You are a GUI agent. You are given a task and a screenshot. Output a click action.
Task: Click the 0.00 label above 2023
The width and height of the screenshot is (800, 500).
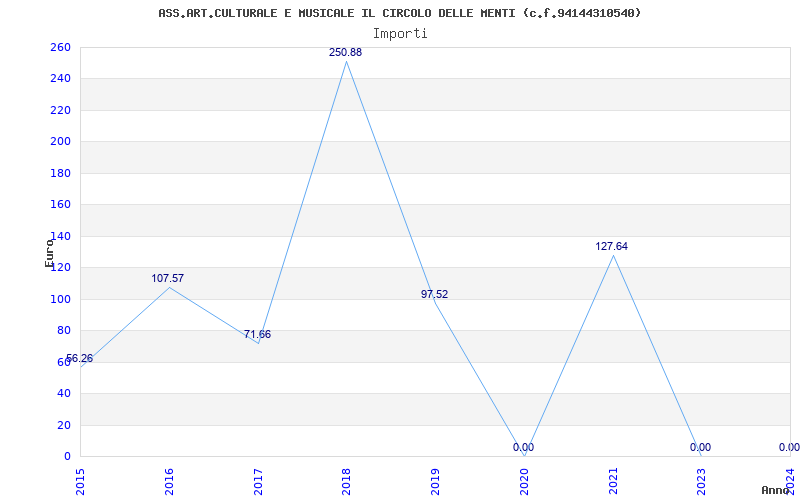tap(701, 447)
